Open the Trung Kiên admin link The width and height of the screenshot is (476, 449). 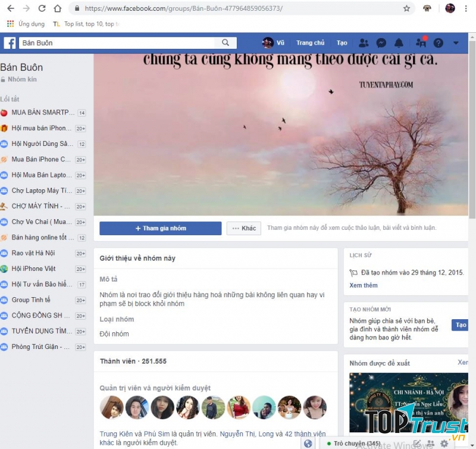point(117,434)
